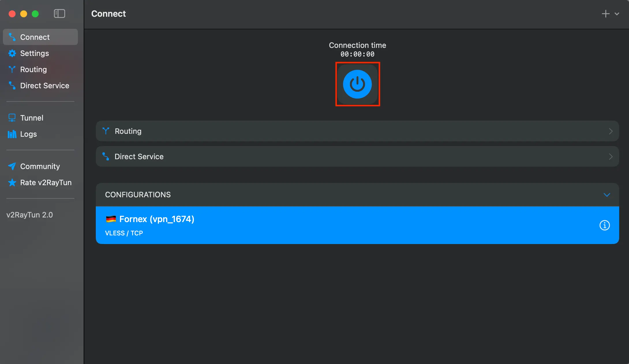
Task: Select Routing in the sidebar
Action: [x=33, y=70]
